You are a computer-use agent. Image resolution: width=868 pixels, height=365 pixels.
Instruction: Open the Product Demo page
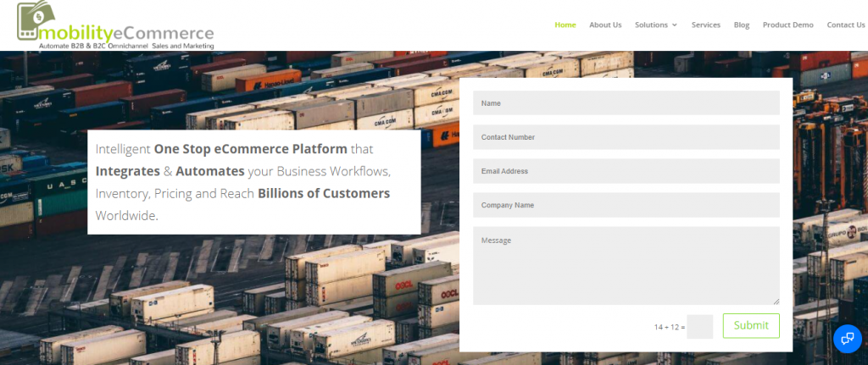click(787, 25)
